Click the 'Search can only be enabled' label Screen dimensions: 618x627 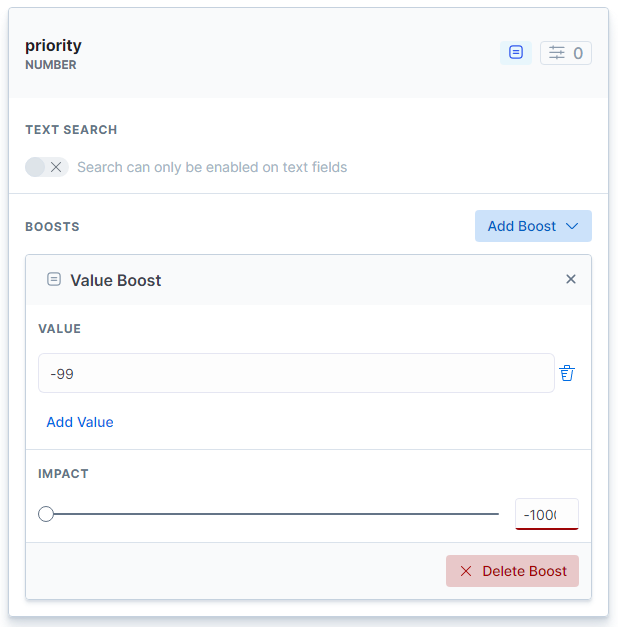pyautogui.click(x=212, y=167)
